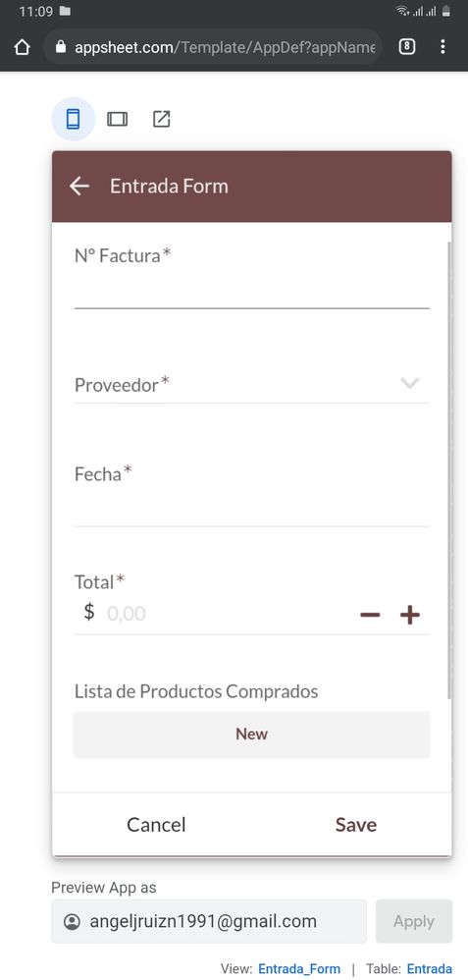Increase Total with plus button
The height and width of the screenshot is (980, 468).
point(410,615)
